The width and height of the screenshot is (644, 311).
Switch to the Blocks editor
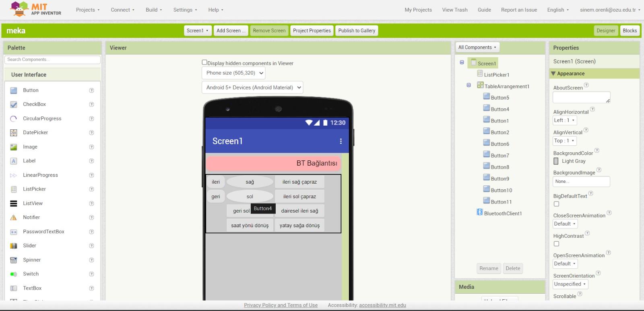[x=630, y=31]
